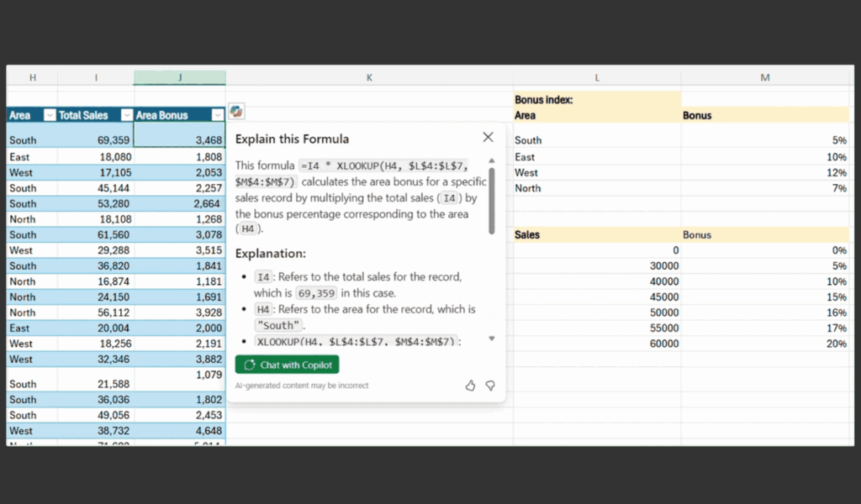Click the Total Sales cell with 69,359
This screenshot has width=861, height=504.
pos(96,139)
